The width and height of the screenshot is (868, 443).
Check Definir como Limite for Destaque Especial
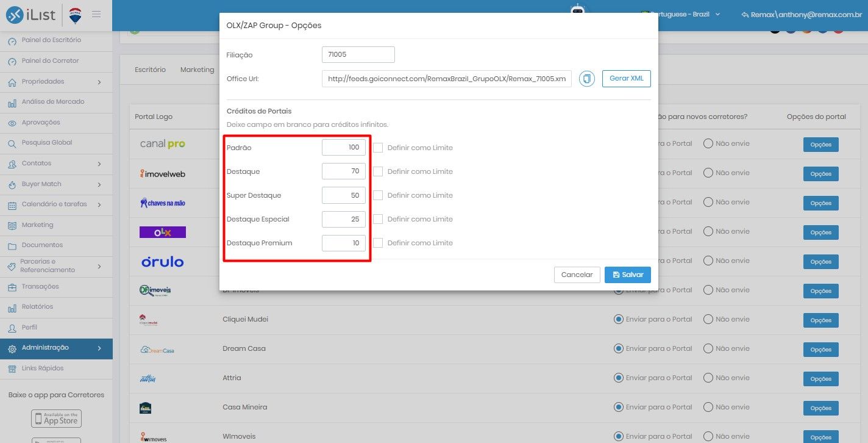[378, 219]
